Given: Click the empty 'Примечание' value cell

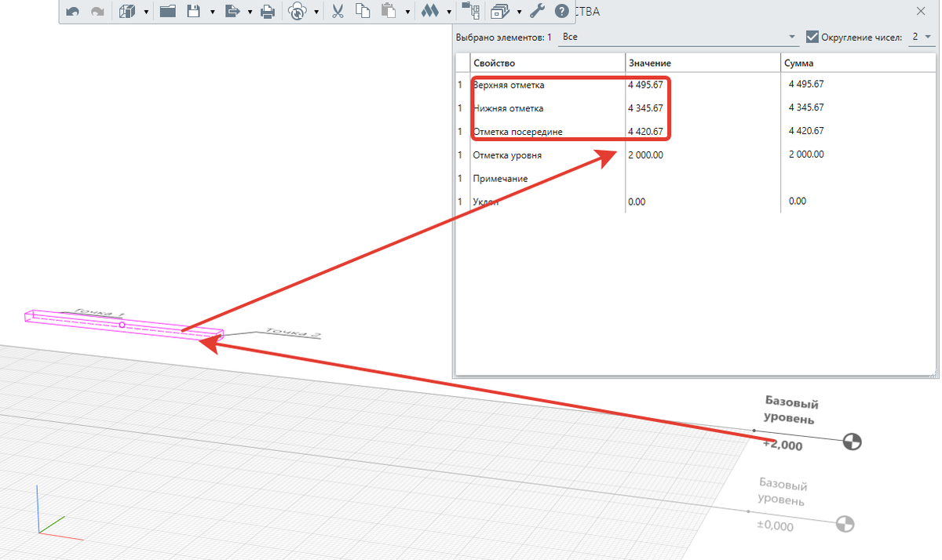Looking at the screenshot, I should coord(703,179).
